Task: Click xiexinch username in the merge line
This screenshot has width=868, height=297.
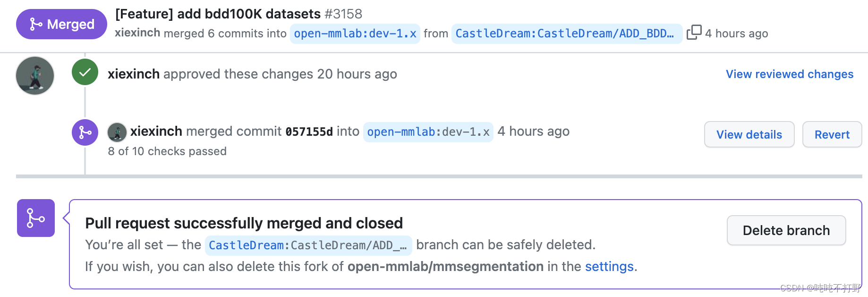Action: [x=156, y=131]
